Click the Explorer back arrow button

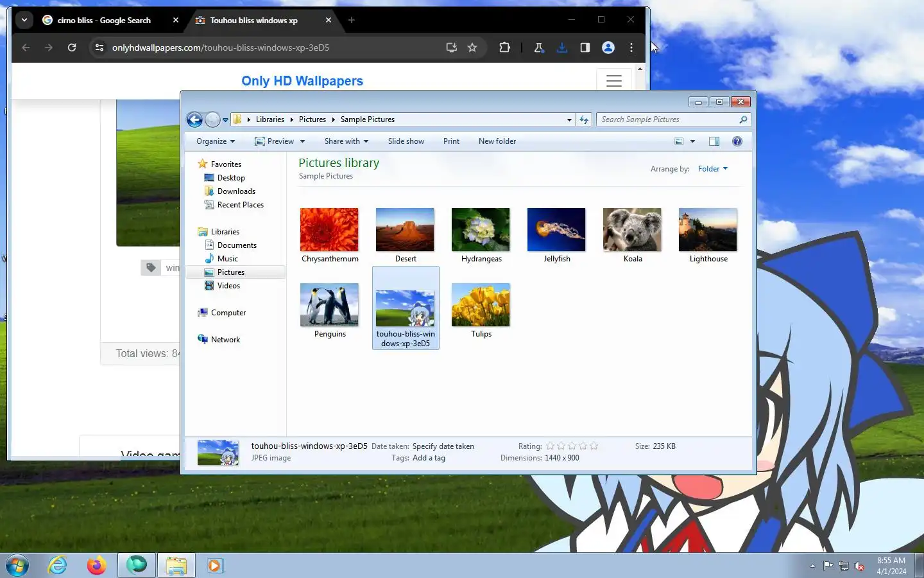click(194, 119)
